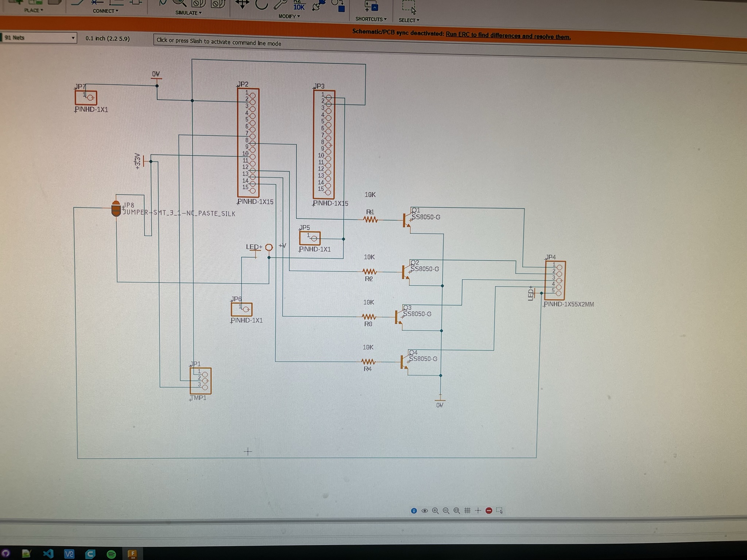Click Zoom to Fit icon at bottom
Viewport: 747px width, 560px height.
456,511
